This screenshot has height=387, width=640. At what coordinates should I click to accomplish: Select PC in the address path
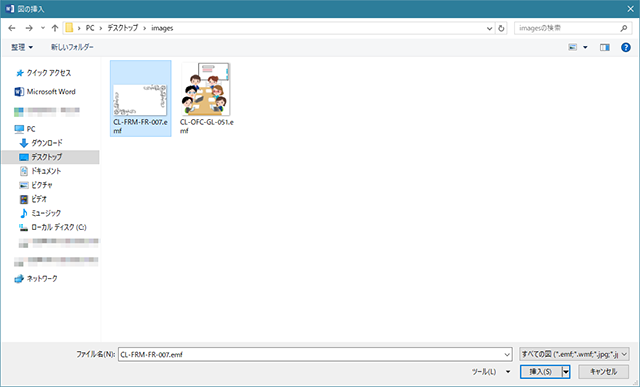coord(90,28)
